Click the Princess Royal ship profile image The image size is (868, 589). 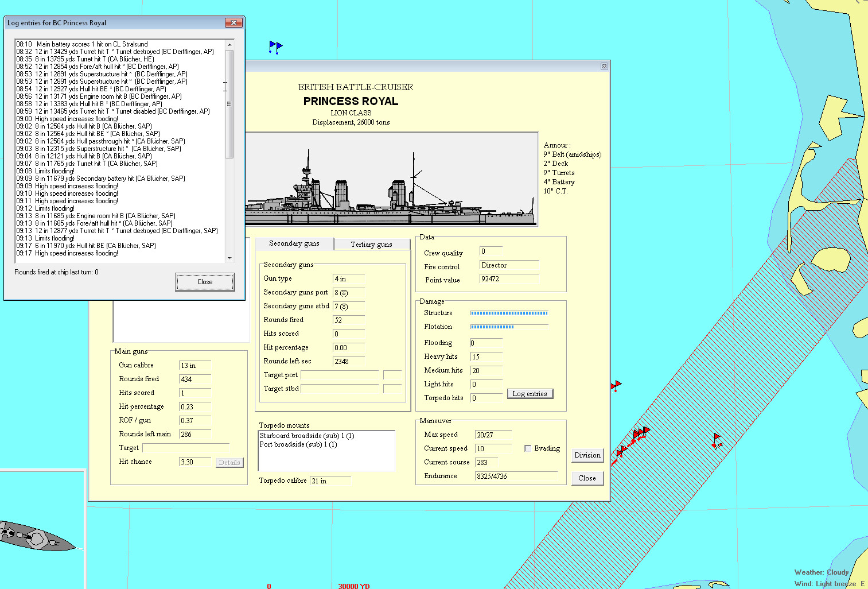(x=391, y=180)
